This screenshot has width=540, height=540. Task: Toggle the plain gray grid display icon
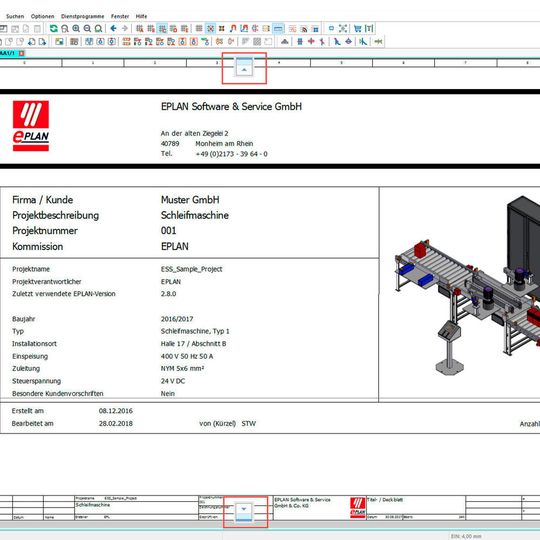click(x=199, y=28)
